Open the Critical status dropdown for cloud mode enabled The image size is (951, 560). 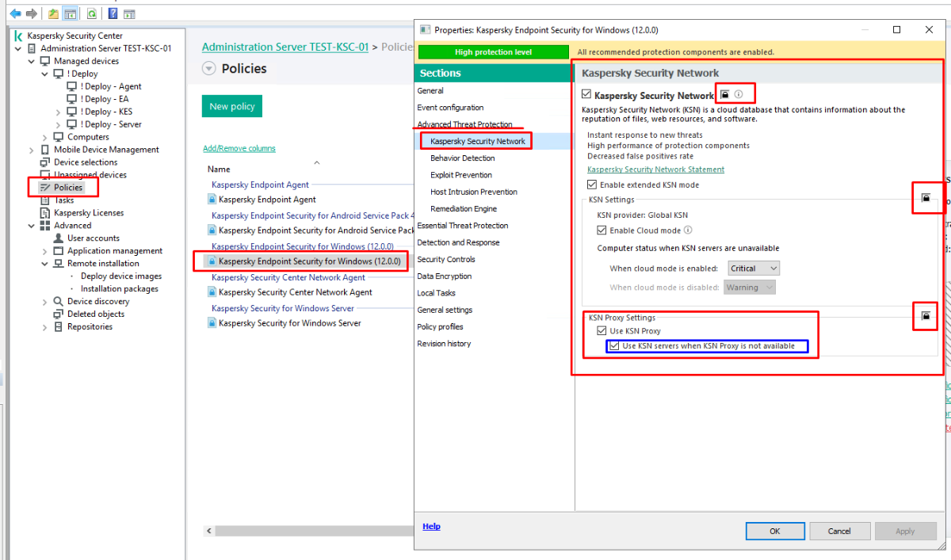tap(754, 269)
